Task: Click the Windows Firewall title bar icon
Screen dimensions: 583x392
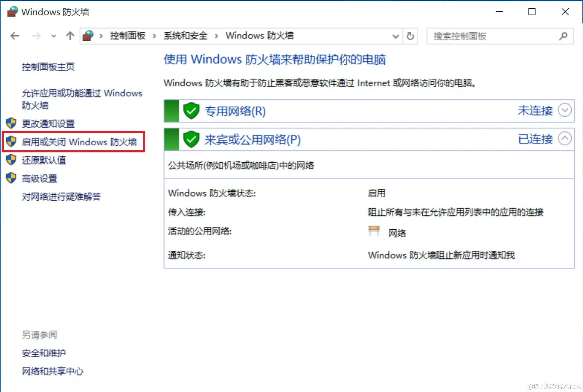Action: point(12,12)
